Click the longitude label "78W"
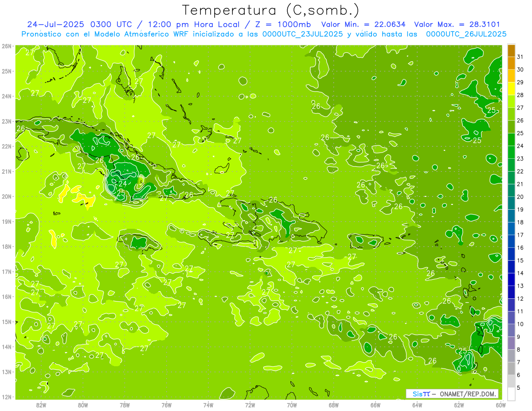This screenshot has width=532, height=411. pos(125,404)
